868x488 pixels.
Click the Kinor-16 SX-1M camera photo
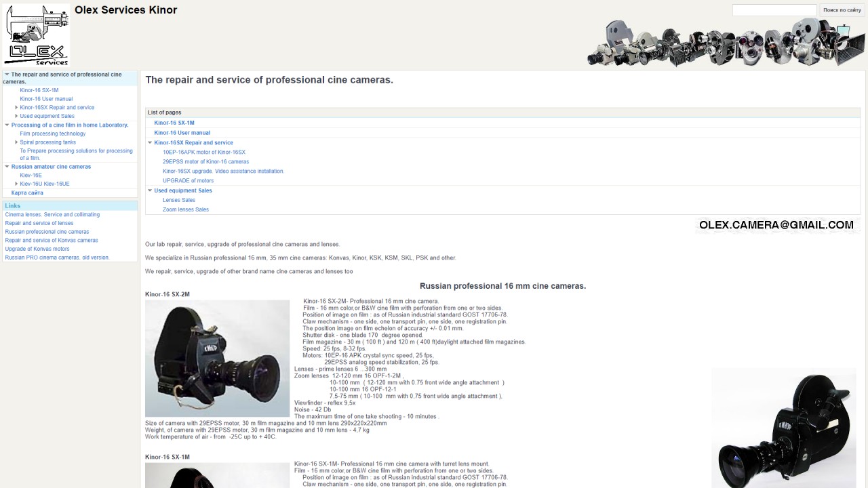pos(217,475)
